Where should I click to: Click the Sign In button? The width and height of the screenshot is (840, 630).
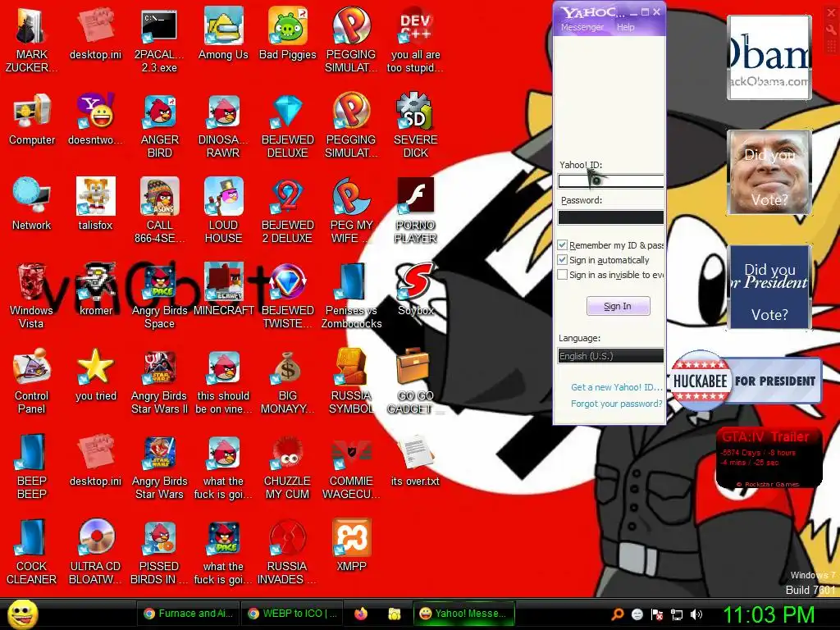click(618, 306)
